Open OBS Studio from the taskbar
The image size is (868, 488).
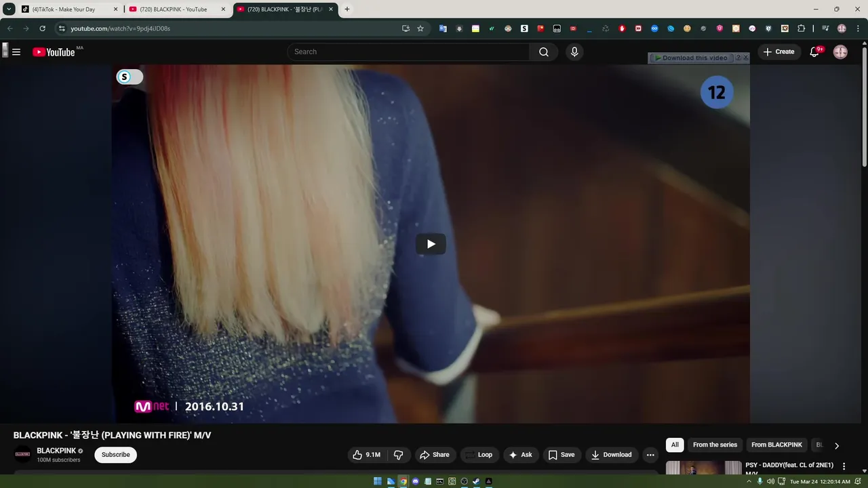pyautogui.click(x=464, y=481)
